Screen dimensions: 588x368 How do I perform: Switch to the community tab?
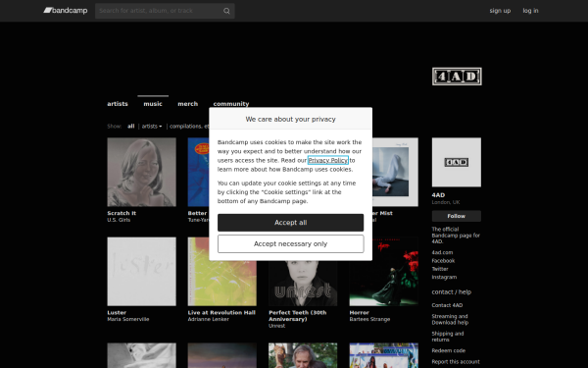pos(231,104)
